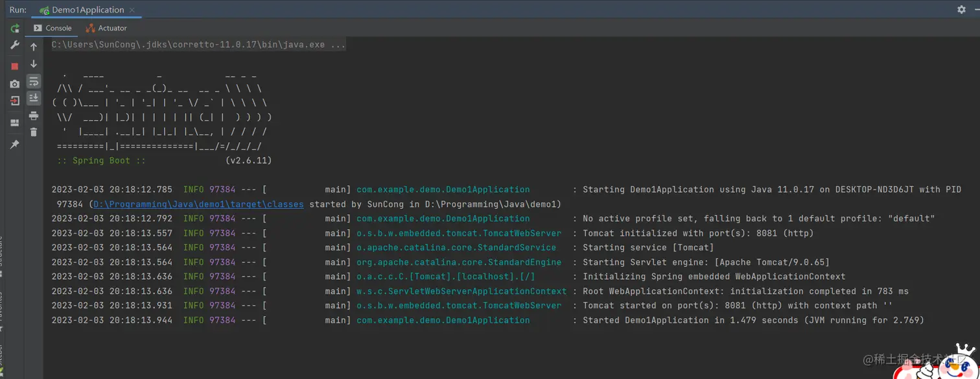
Task: Stop the running application with red square
Action: coord(15,66)
